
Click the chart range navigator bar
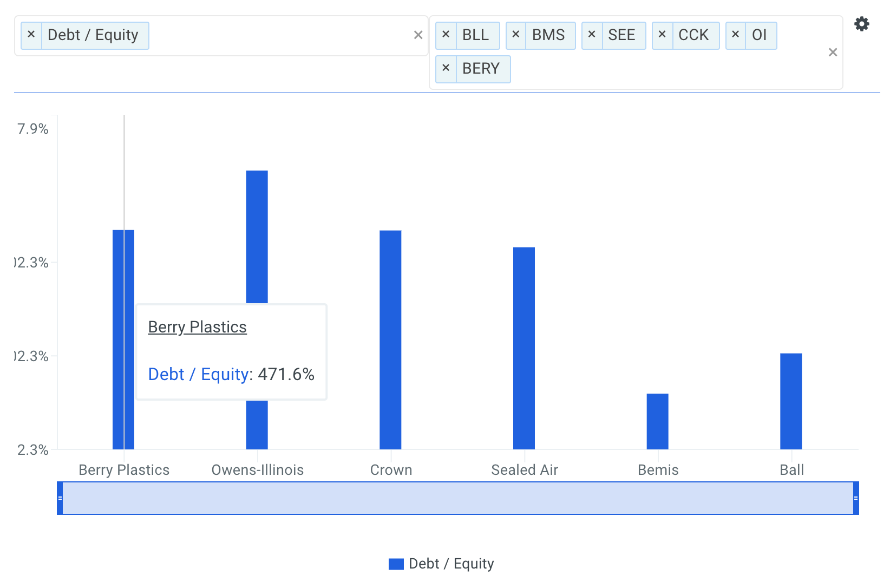[458, 498]
